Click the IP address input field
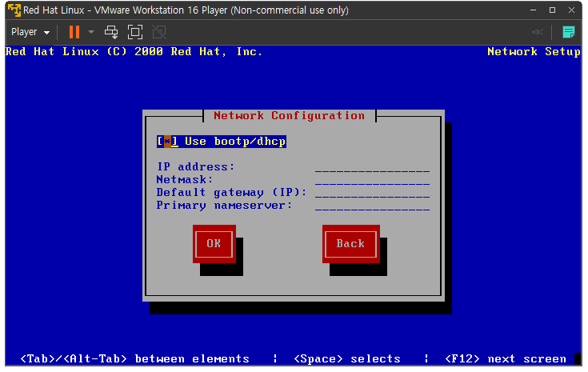 tap(372, 167)
